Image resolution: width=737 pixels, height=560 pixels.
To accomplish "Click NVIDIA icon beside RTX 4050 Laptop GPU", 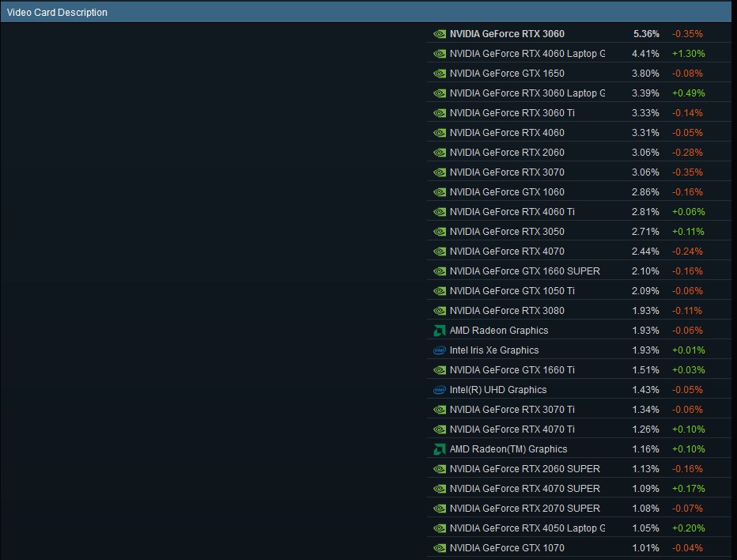I will (x=440, y=528).
